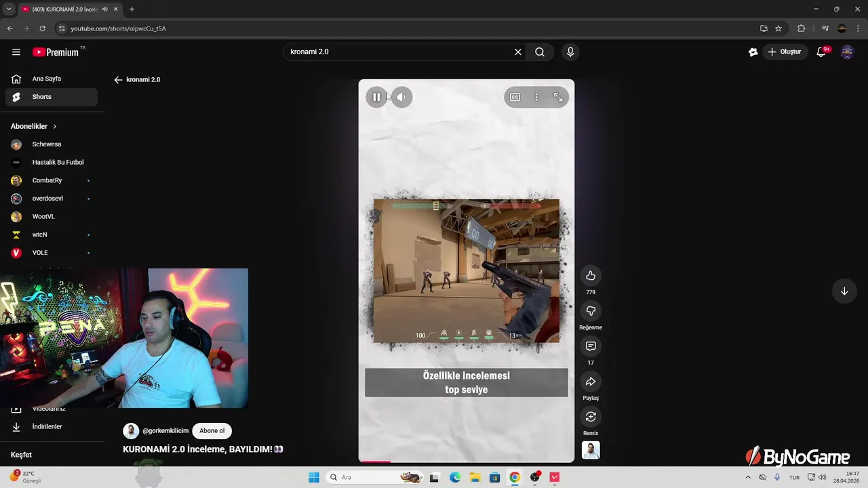Open the comments with 17 comments
The width and height of the screenshot is (868, 488).
pos(591,346)
